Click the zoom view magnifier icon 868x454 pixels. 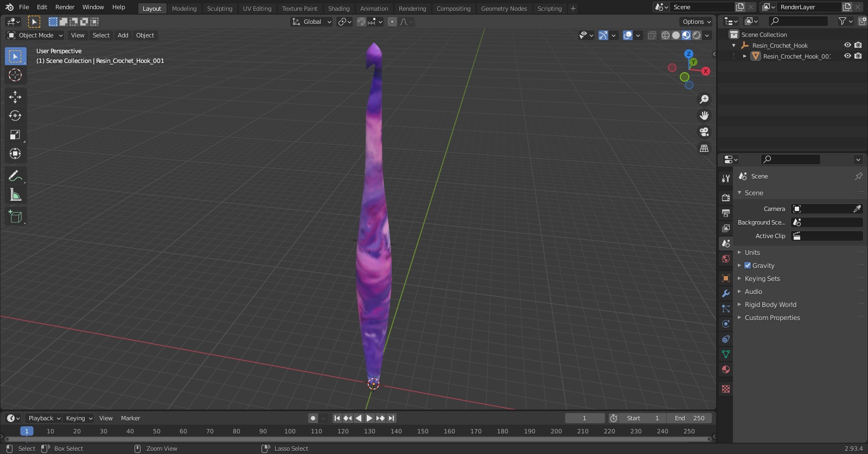click(704, 99)
